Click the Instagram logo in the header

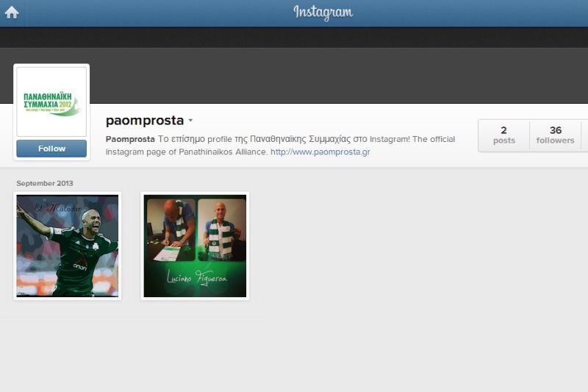[x=323, y=13]
